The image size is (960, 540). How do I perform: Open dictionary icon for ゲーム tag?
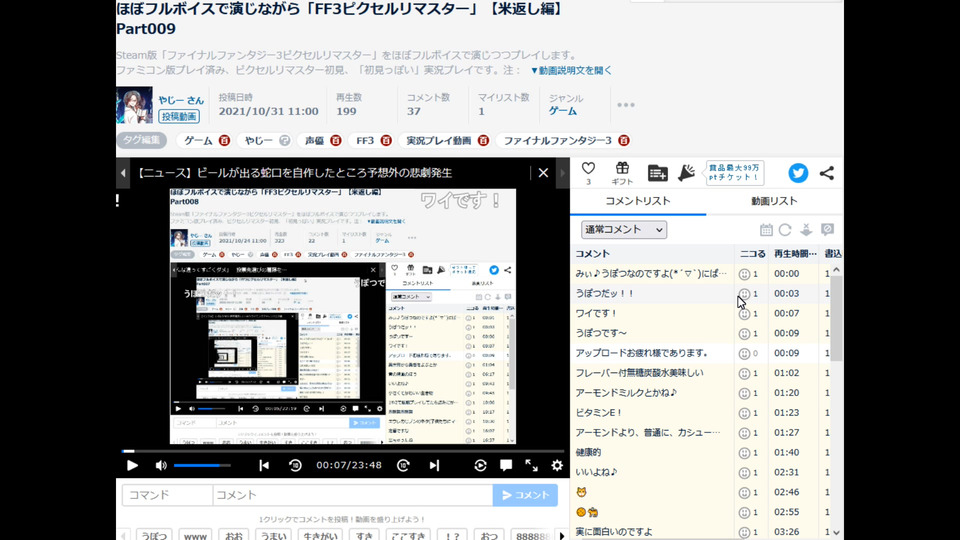coord(224,140)
